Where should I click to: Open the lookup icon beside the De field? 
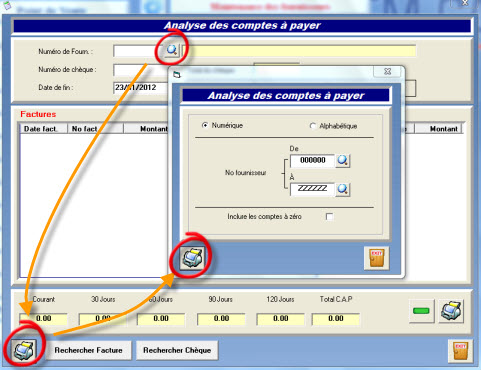[x=343, y=161]
